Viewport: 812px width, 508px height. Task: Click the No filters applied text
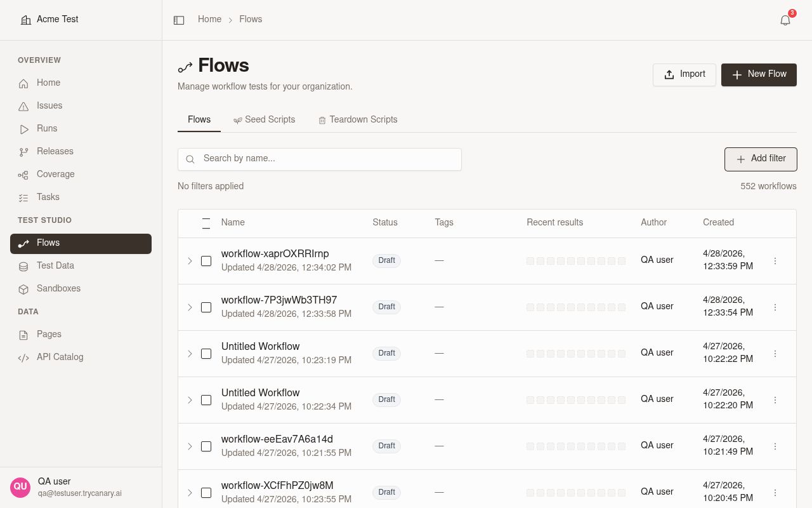click(211, 186)
